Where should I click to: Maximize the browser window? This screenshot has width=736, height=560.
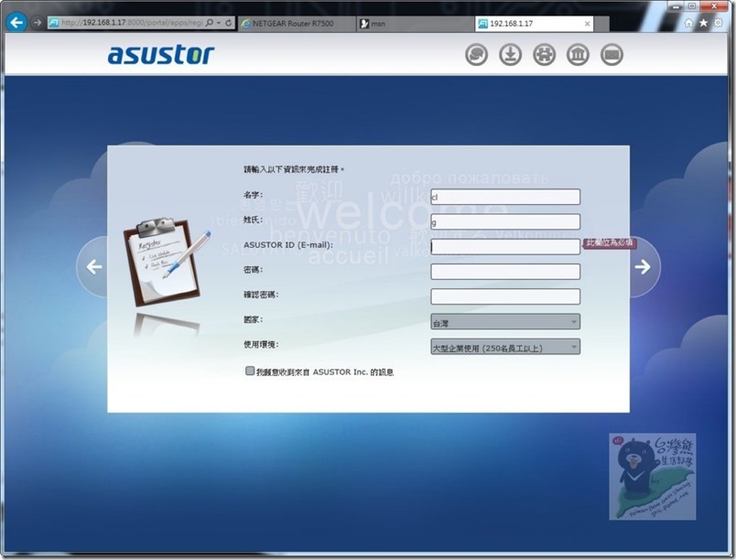pyautogui.click(x=692, y=6)
